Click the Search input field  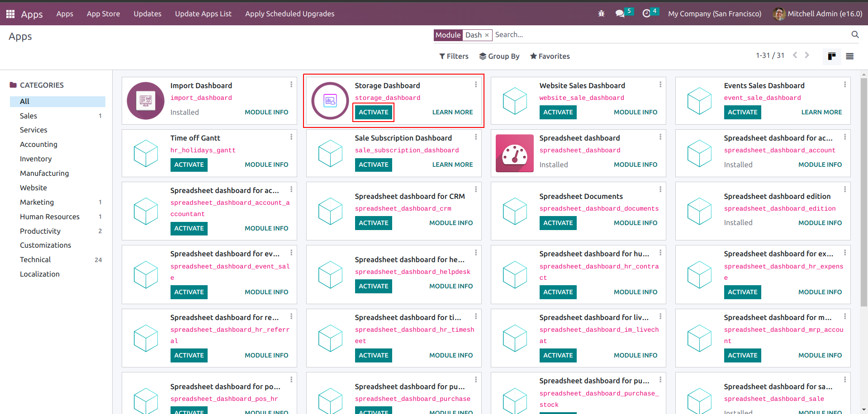tap(669, 35)
